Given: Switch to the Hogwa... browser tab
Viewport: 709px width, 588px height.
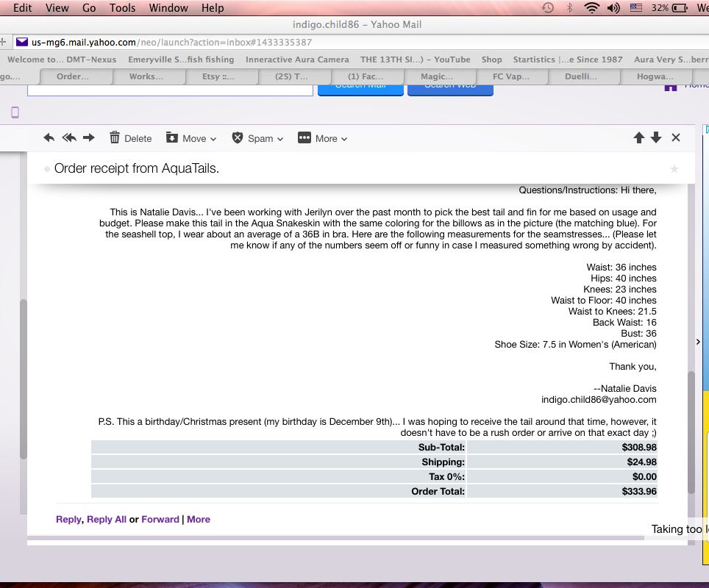Looking at the screenshot, I should (655, 76).
